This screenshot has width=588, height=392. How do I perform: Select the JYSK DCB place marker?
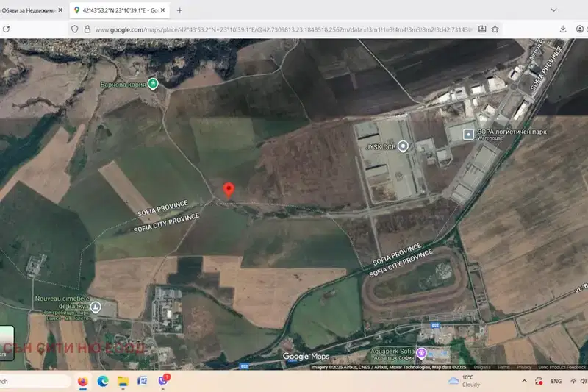[x=403, y=146]
